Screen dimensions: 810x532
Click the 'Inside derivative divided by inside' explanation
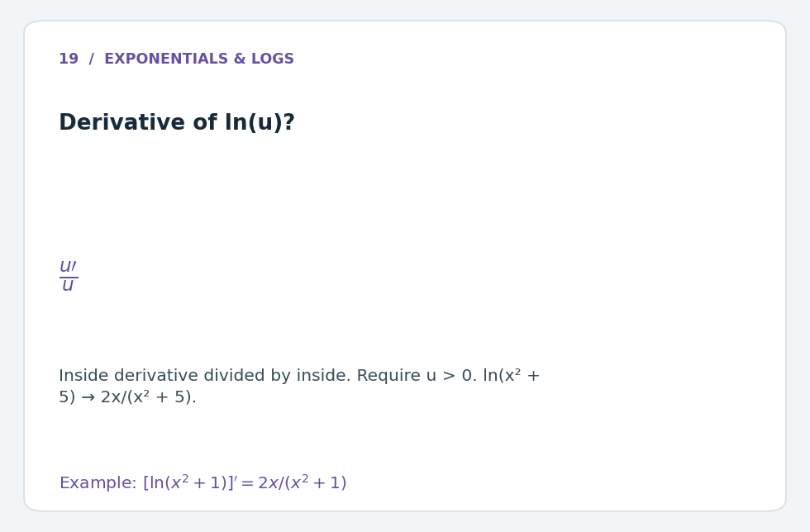299,386
